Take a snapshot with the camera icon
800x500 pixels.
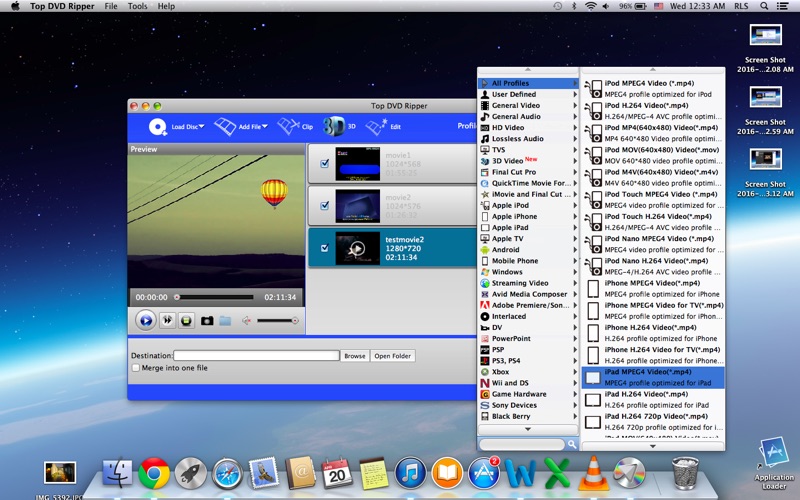(x=207, y=320)
